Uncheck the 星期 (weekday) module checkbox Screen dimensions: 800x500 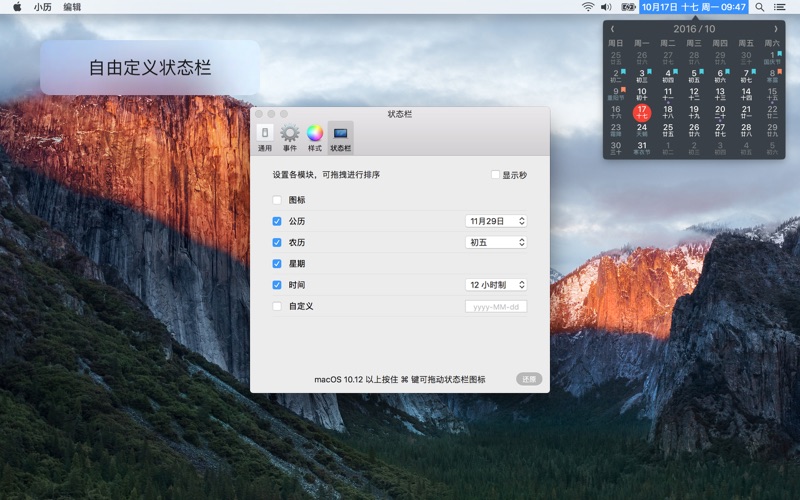(277, 264)
